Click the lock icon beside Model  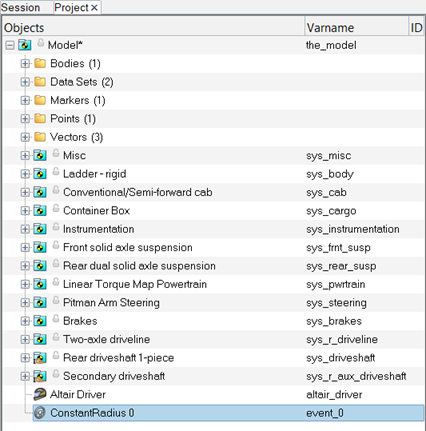tap(41, 43)
